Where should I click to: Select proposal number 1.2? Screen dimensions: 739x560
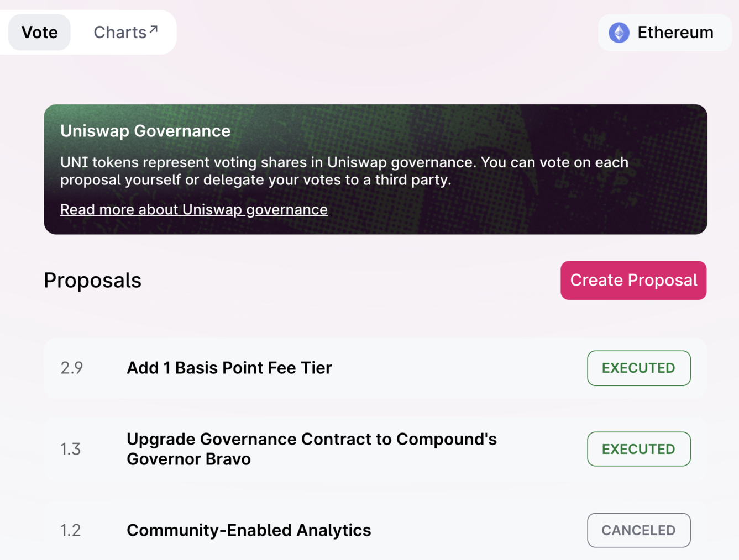(x=71, y=530)
